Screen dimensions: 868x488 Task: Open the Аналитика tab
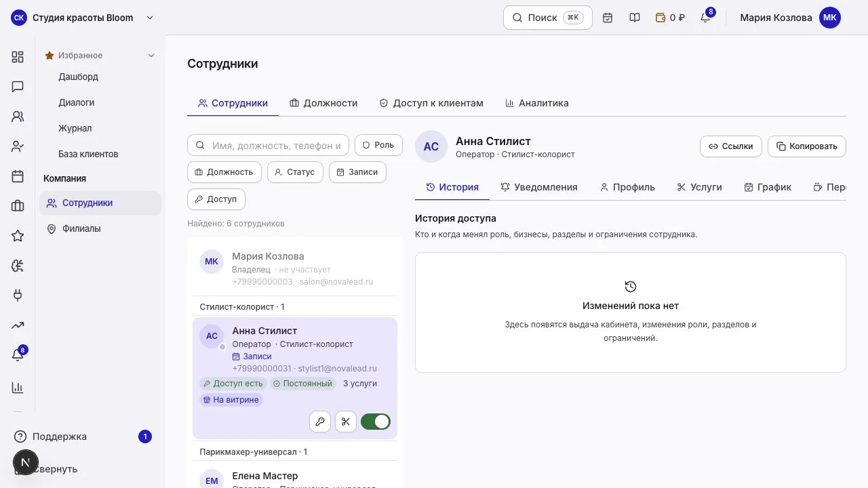(x=537, y=103)
